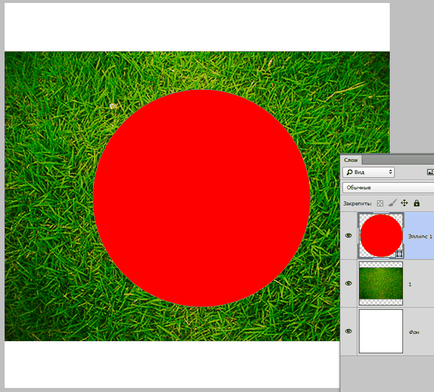Screen dimensions: 434x392
Task: Click the red ellipse layer thumbnail
Action: pyautogui.click(x=381, y=236)
